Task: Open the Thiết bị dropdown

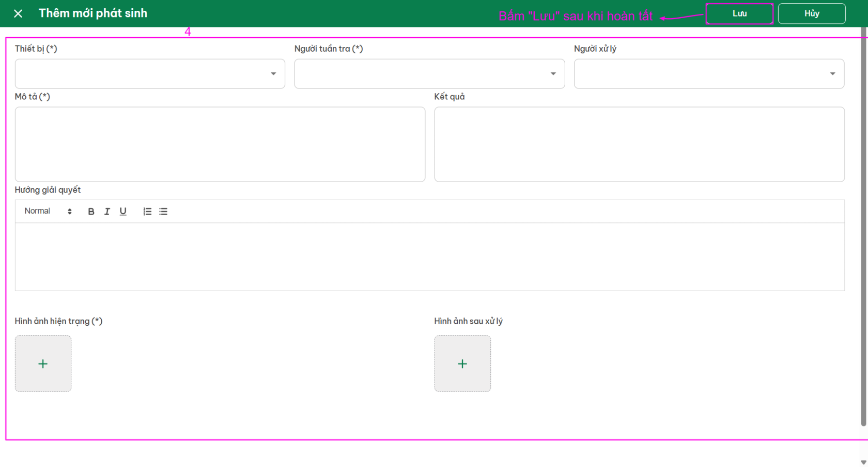Action: (150, 74)
